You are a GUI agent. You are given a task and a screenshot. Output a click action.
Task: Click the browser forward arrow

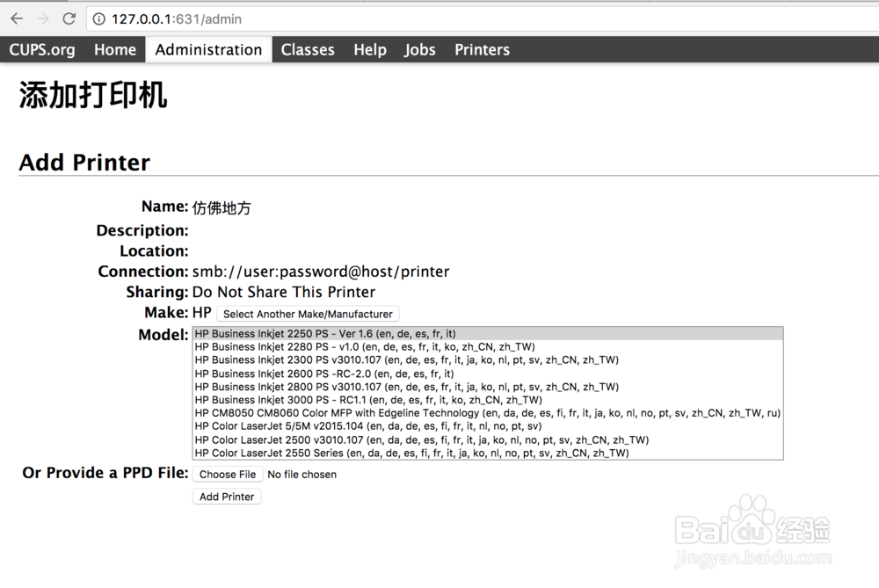(43, 18)
